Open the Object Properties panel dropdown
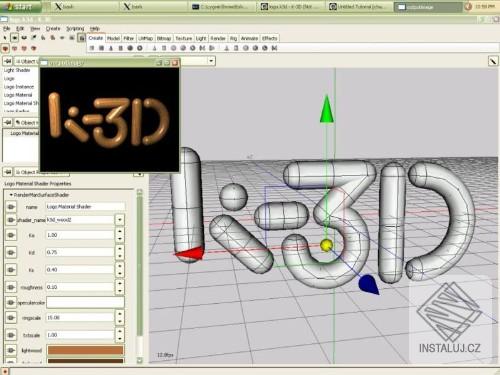 point(42,172)
